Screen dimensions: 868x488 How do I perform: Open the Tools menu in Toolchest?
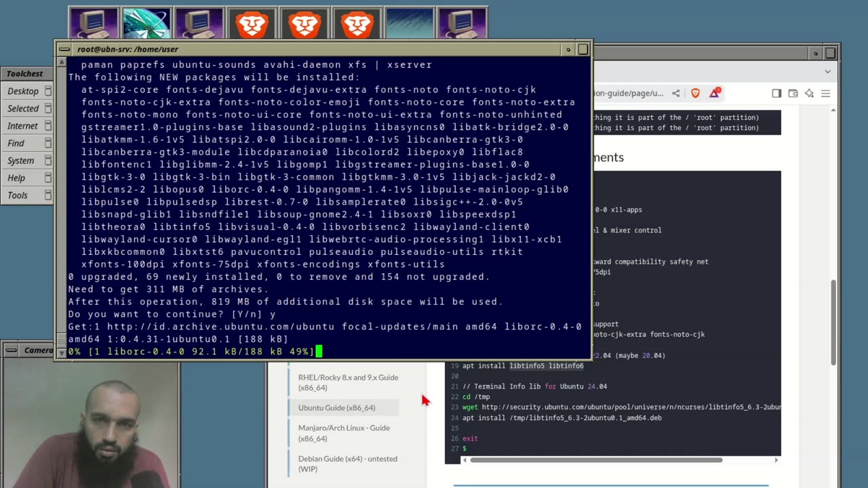coord(18,195)
